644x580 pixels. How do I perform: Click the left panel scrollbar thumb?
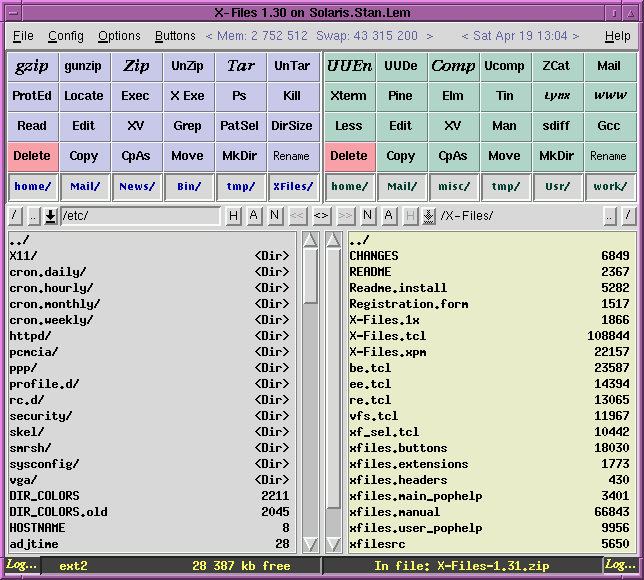310,276
